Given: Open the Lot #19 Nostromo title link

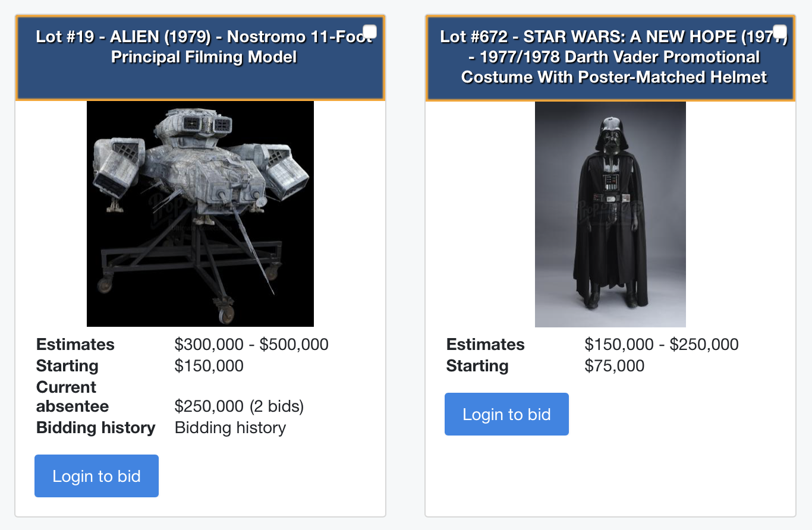Looking at the screenshot, I should pyautogui.click(x=204, y=47).
